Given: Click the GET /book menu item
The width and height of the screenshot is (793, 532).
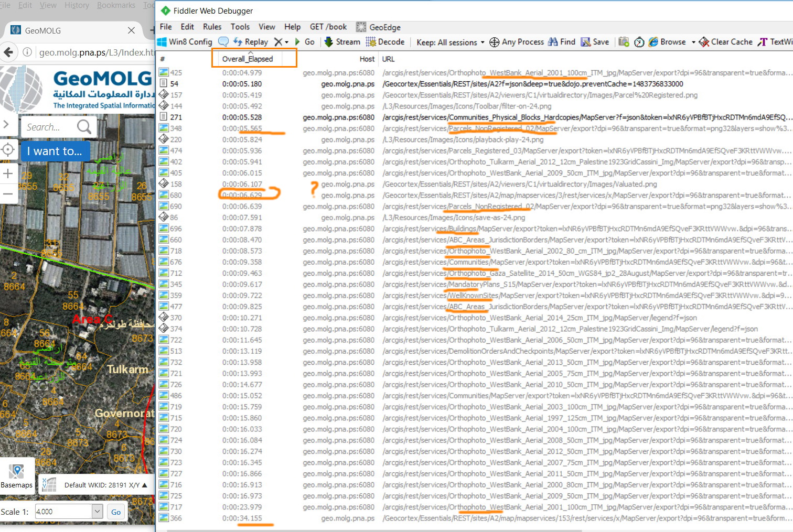Looking at the screenshot, I should point(328,27).
